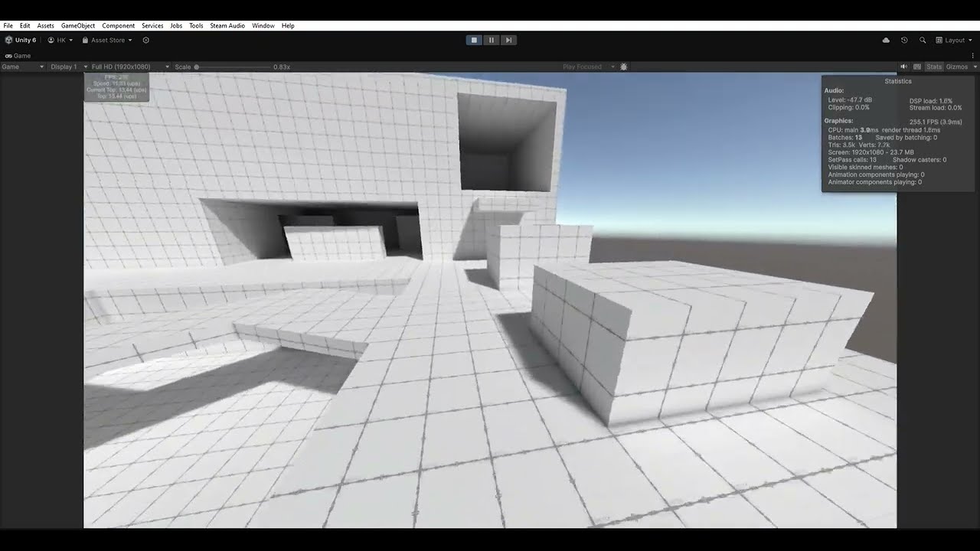
Task: Open the Help menu
Action: (288, 25)
